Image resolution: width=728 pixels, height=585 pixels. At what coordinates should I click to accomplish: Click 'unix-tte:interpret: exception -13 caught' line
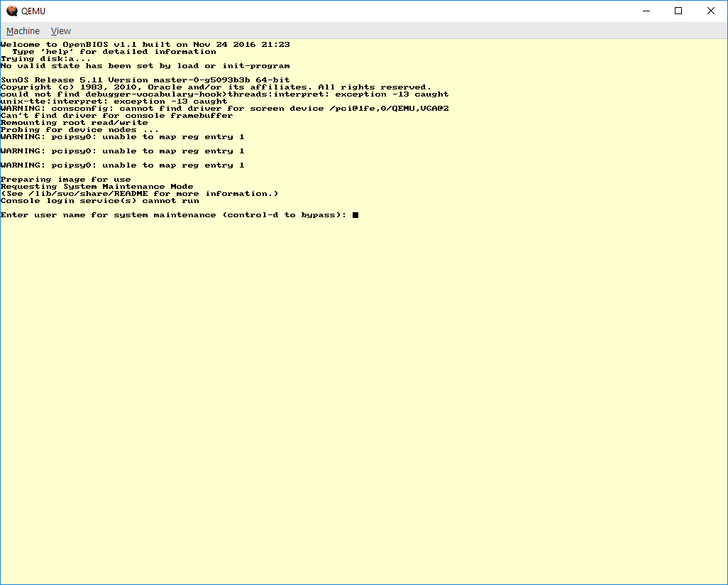[x=114, y=102]
